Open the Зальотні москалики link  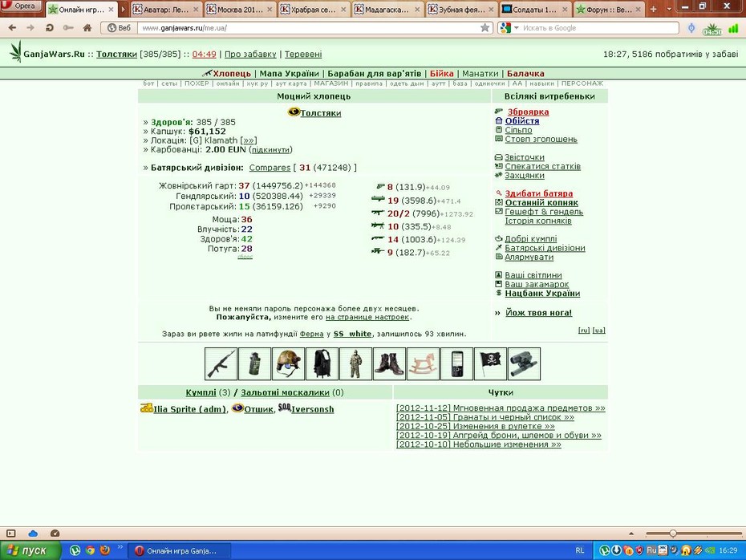285,392
